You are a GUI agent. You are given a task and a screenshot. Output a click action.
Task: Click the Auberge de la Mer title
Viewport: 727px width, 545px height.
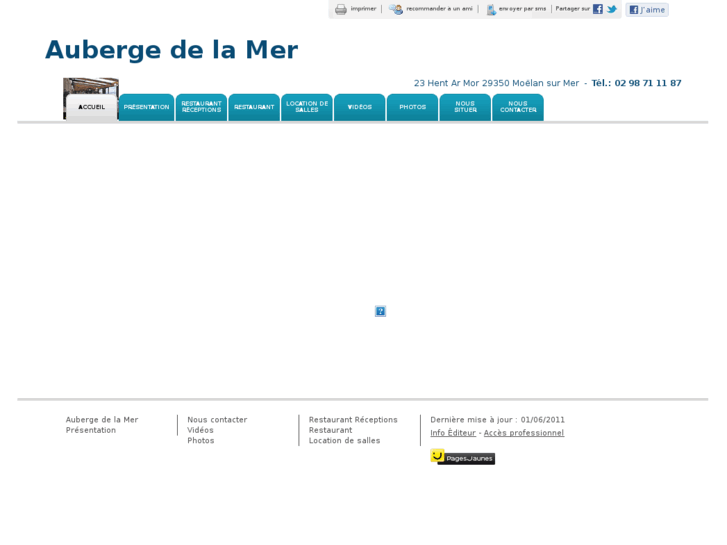(x=172, y=50)
